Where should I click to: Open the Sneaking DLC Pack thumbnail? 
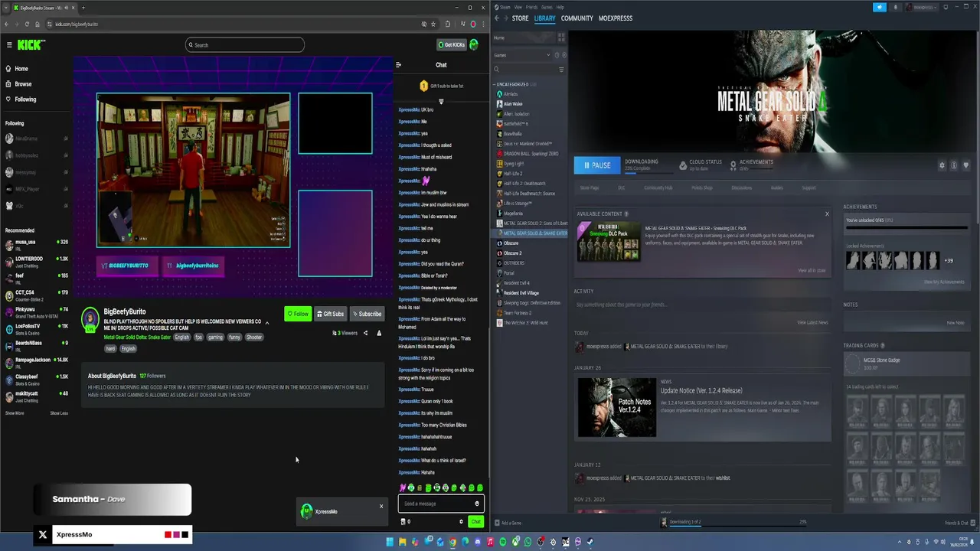609,242
